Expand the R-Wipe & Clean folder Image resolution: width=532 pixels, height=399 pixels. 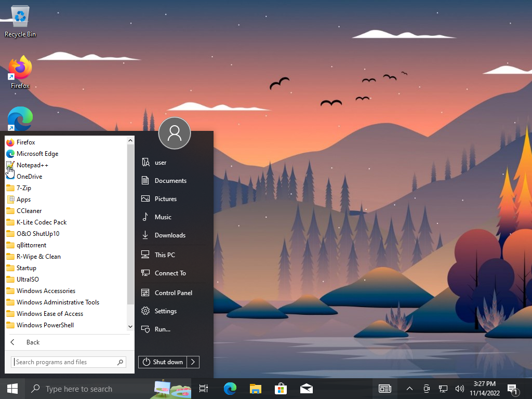[66, 257]
